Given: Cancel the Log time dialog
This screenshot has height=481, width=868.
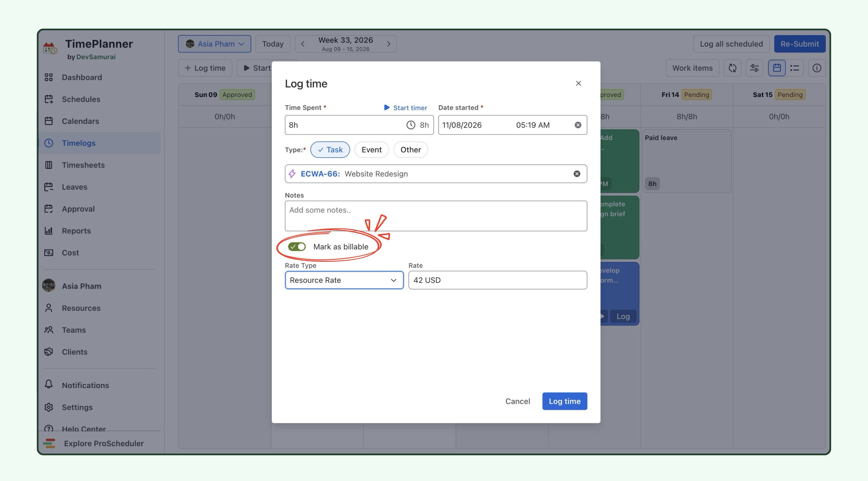Looking at the screenshot, I should [x=518, y=401].
